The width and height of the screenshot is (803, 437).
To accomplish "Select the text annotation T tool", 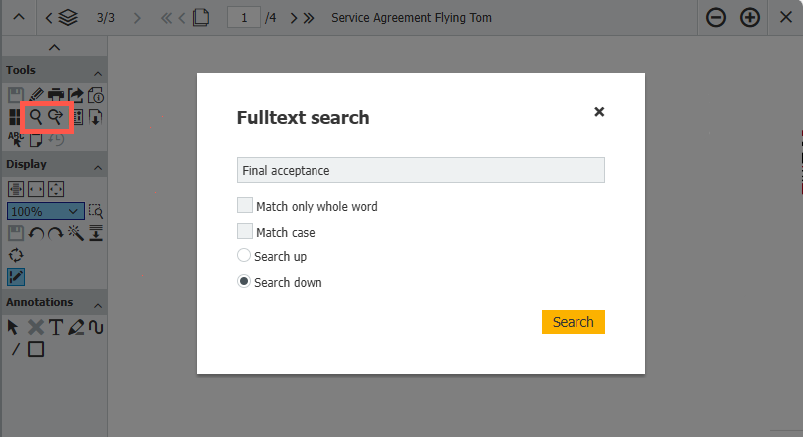I will [56, 327].
